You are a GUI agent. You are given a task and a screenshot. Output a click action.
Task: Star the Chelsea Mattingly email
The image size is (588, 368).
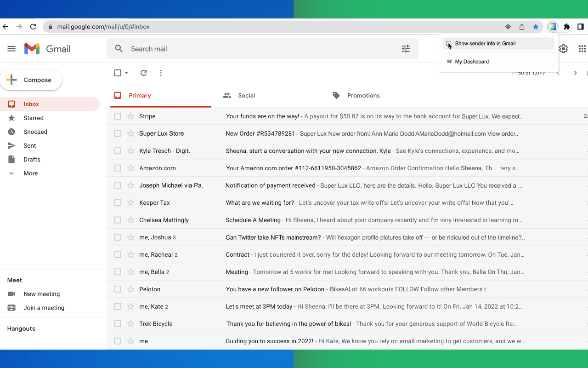pos(130,220)
